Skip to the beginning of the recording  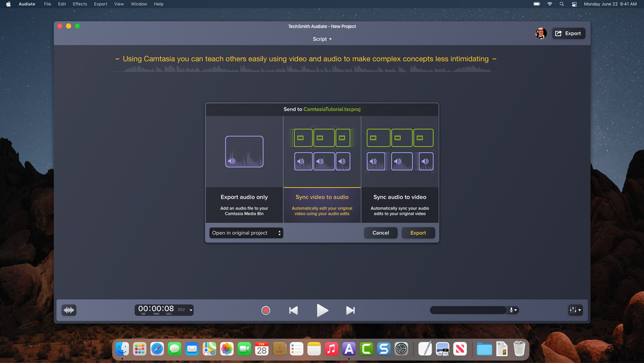293,310
